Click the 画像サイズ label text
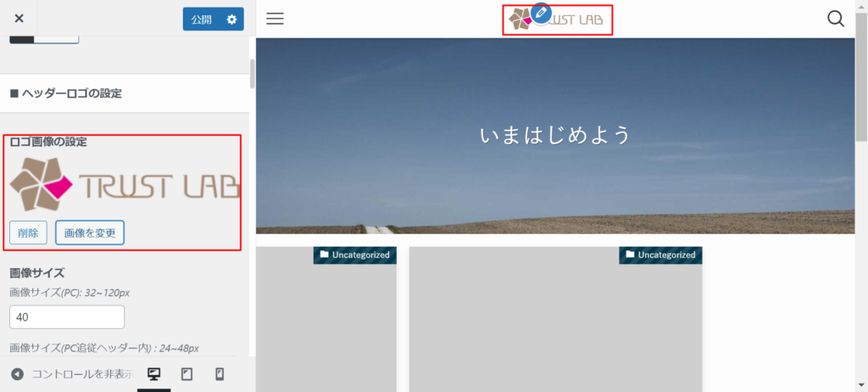The width and height of the screenshot is (868, 392). (x=37, y=273)
